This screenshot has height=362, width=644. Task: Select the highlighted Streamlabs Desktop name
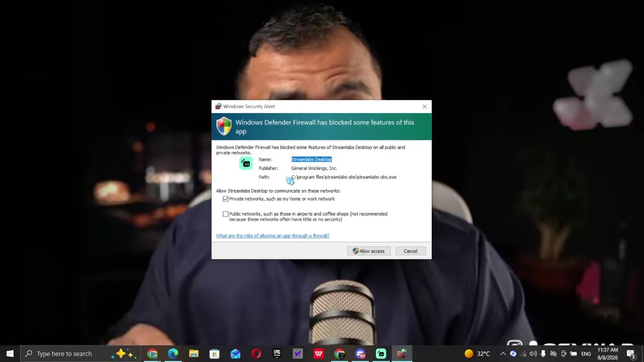(311, 159)
